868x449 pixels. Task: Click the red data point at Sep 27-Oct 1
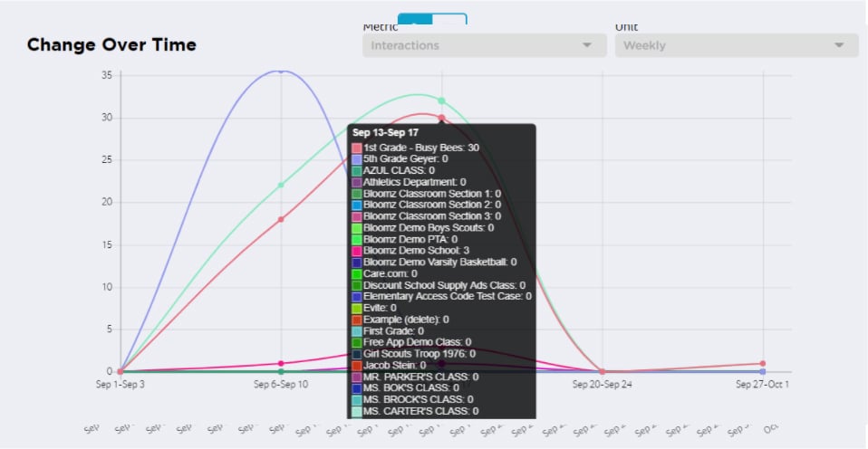(x=763, y=363)
